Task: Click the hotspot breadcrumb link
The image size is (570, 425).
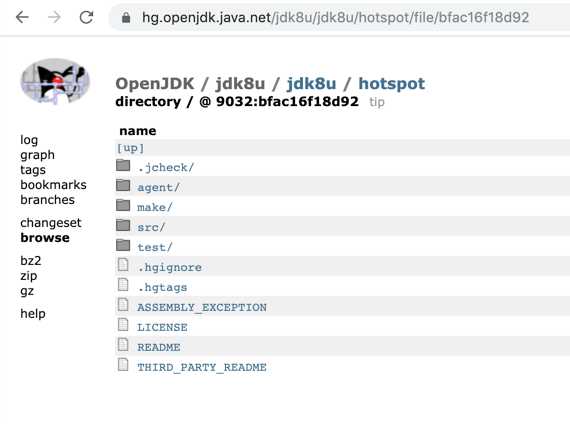Action: (392, 84)
